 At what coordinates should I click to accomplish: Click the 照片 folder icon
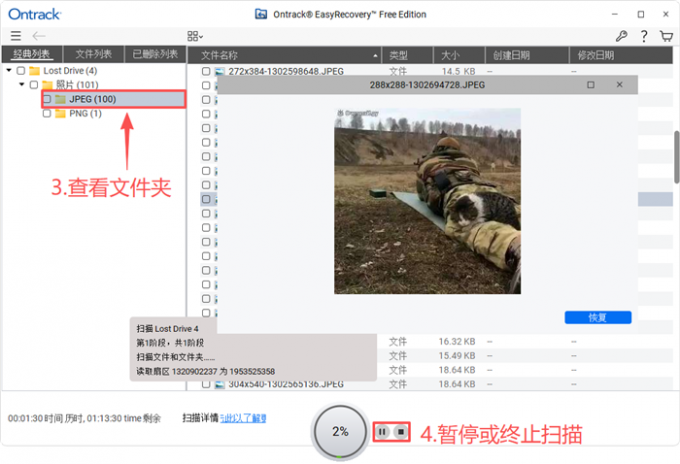point(47,85)
